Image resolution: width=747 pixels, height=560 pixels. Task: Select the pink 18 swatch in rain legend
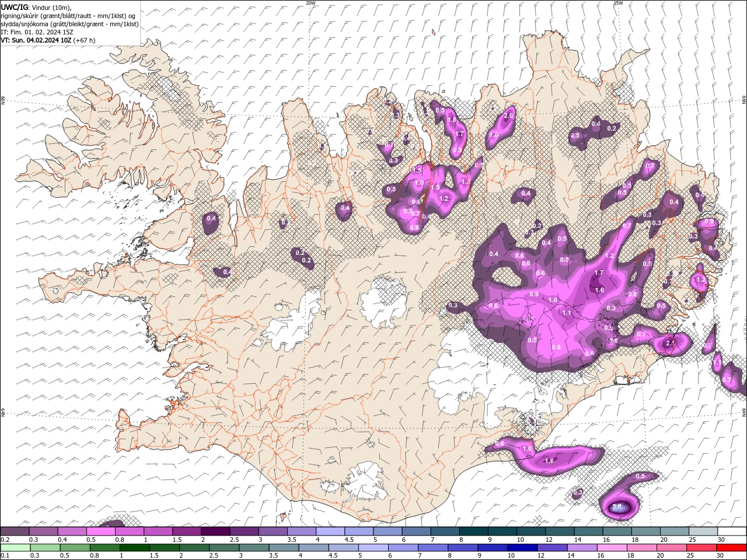tap(642, 547)
